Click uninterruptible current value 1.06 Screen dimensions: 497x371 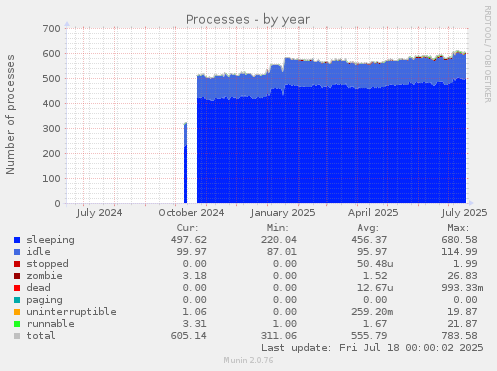(195, 312)
